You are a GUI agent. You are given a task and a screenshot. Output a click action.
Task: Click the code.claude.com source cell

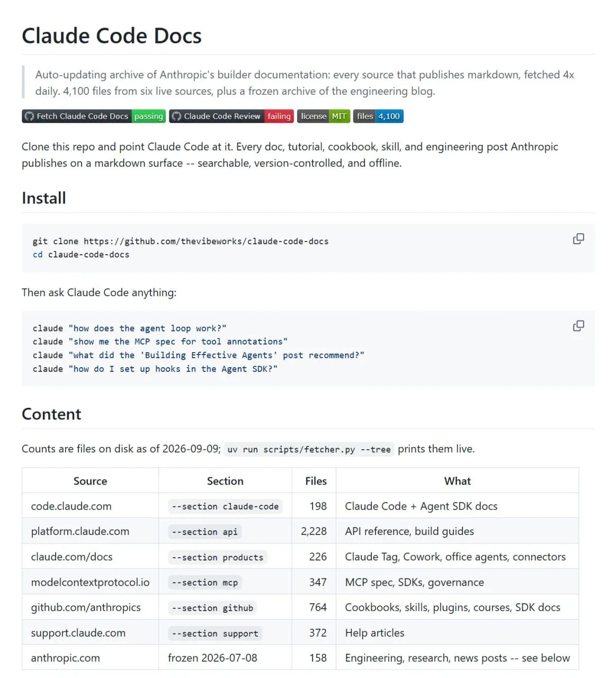(x=90, y=506)
